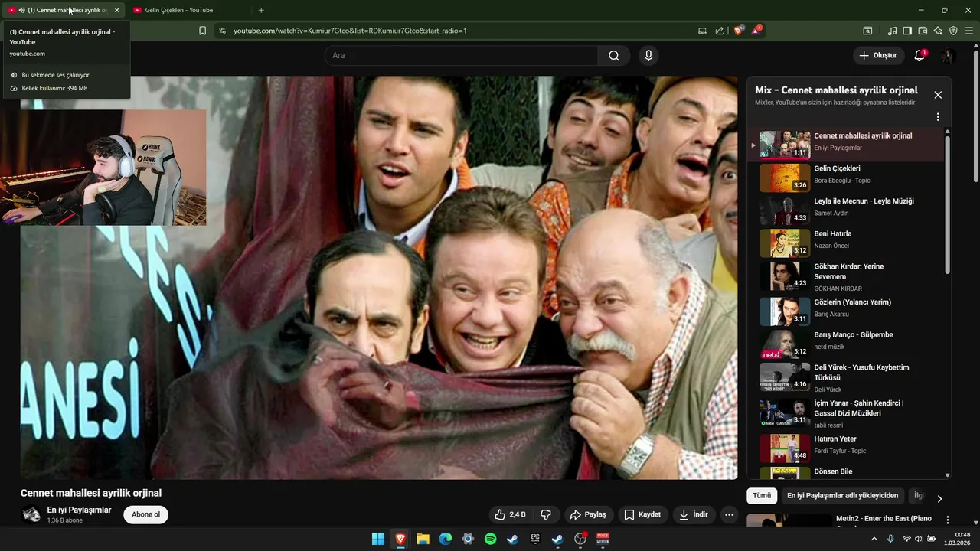
Task: Play Beni Hatırla by Nazan Öncel
Action: click(845, 242)
